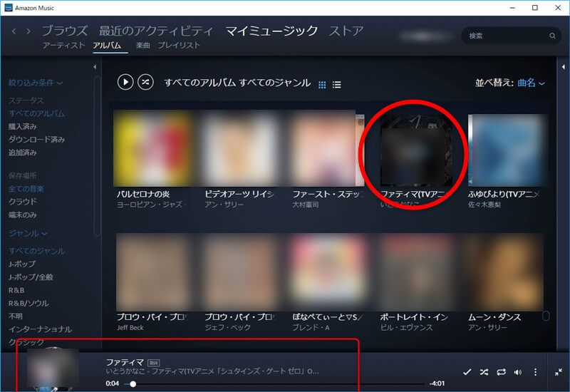Open the ファースト・ステップ album cover
The image size is (570, 392).
pyautogui.click(x=328, y=148)
